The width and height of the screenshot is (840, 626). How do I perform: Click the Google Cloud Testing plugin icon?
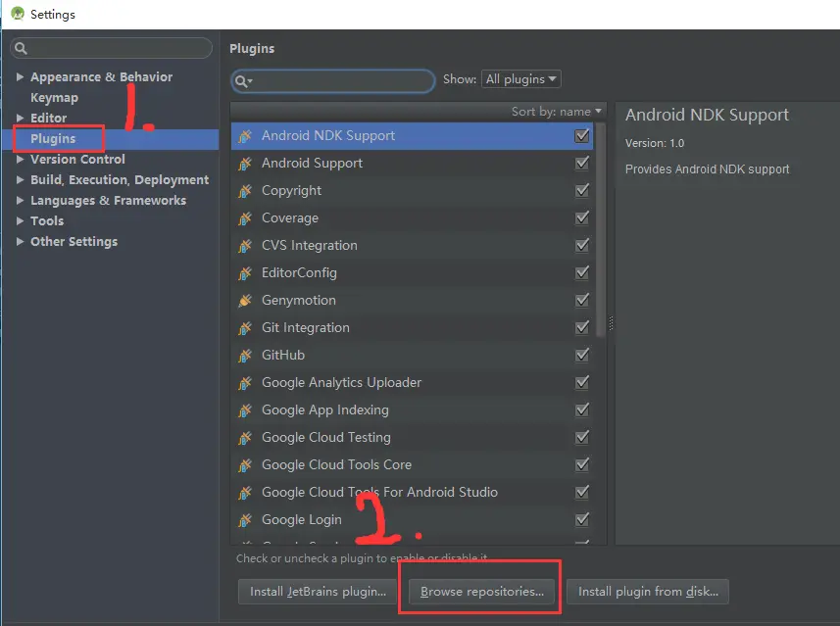245,438
